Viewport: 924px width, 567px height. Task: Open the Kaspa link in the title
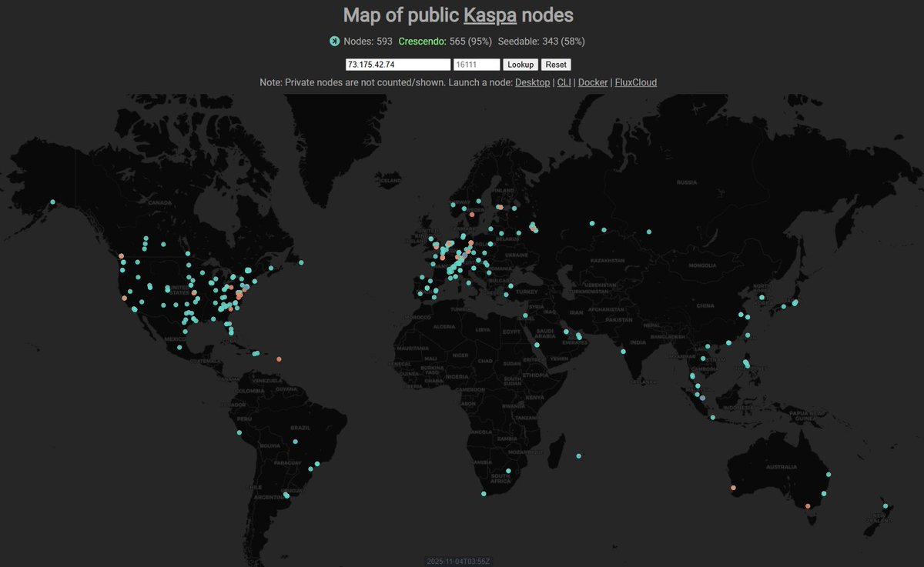[490, 15]
